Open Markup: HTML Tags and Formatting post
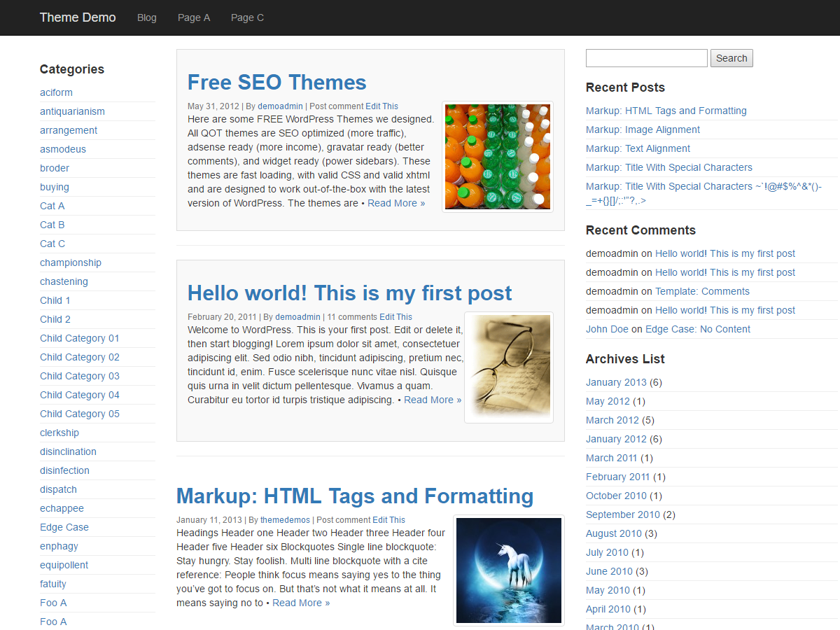Screen dimensions: 840x630 tap(354, 496)
